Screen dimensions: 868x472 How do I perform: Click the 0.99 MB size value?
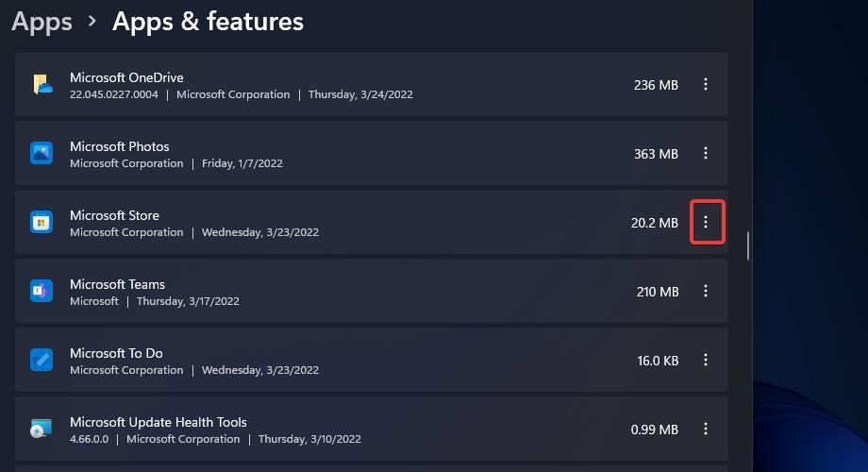tap(655, 430)
